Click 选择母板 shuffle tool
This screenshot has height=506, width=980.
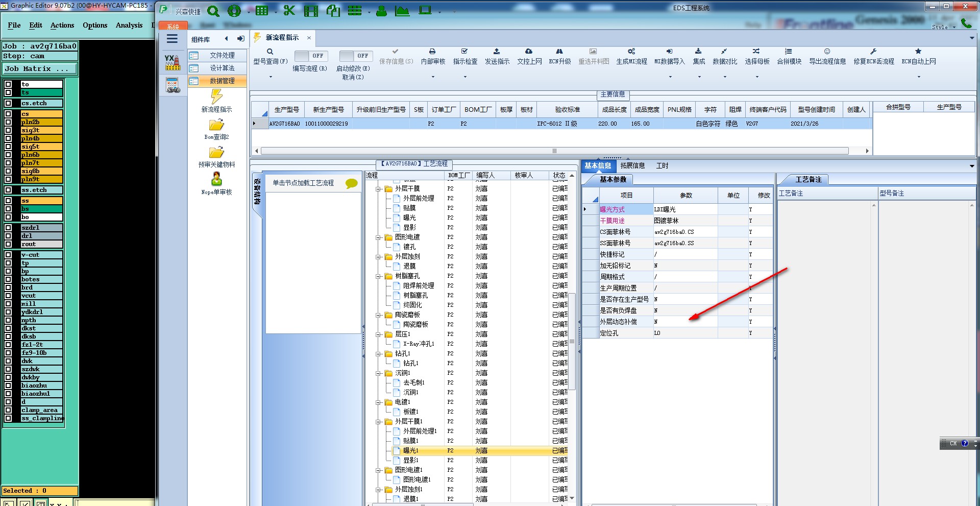pos(757,56)
